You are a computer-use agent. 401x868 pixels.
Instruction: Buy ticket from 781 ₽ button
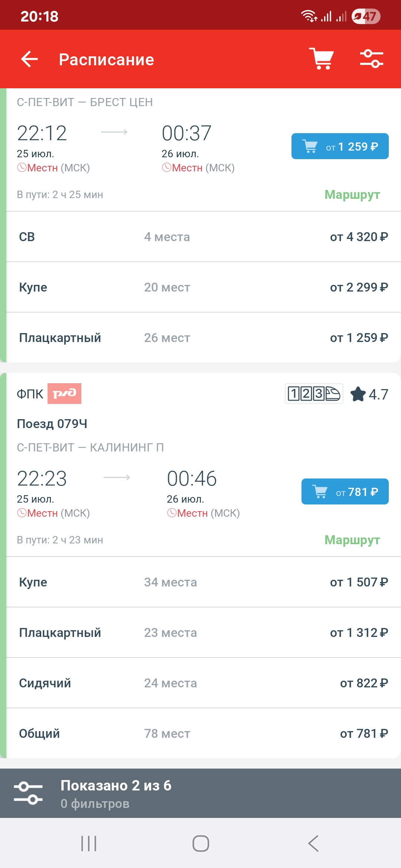(x=345, y=491)
